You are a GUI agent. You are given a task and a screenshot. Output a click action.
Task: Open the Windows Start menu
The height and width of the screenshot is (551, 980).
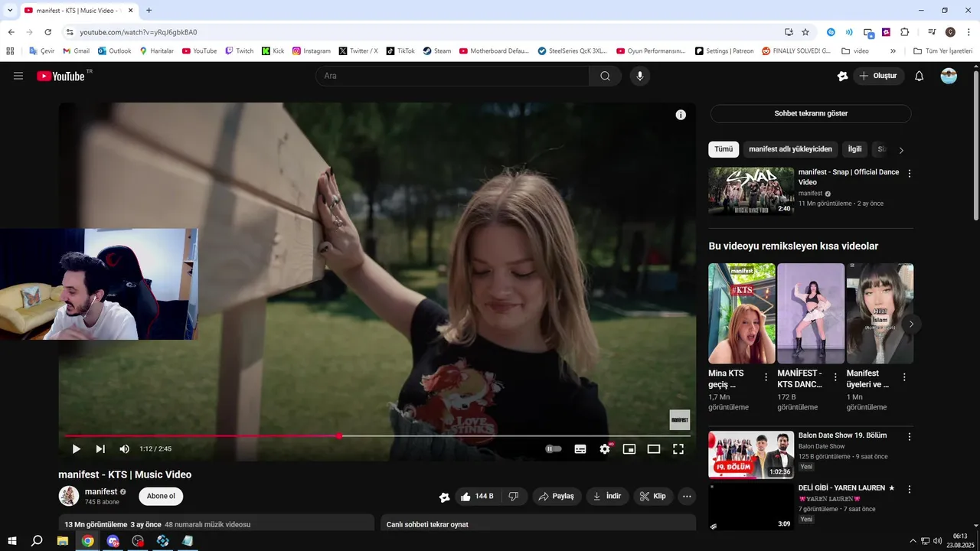[x=12, y=541]
